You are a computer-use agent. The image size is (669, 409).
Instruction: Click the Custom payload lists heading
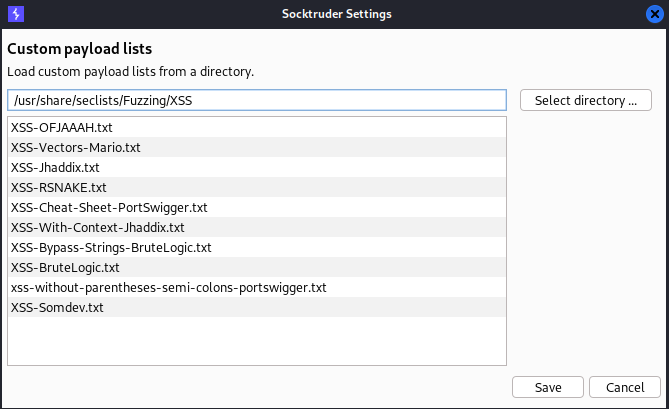85,49
